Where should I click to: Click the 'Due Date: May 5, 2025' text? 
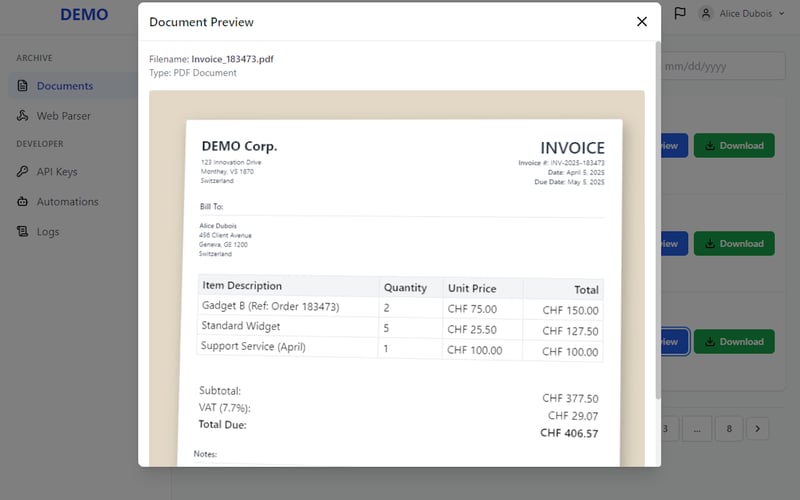pos(569,182)
